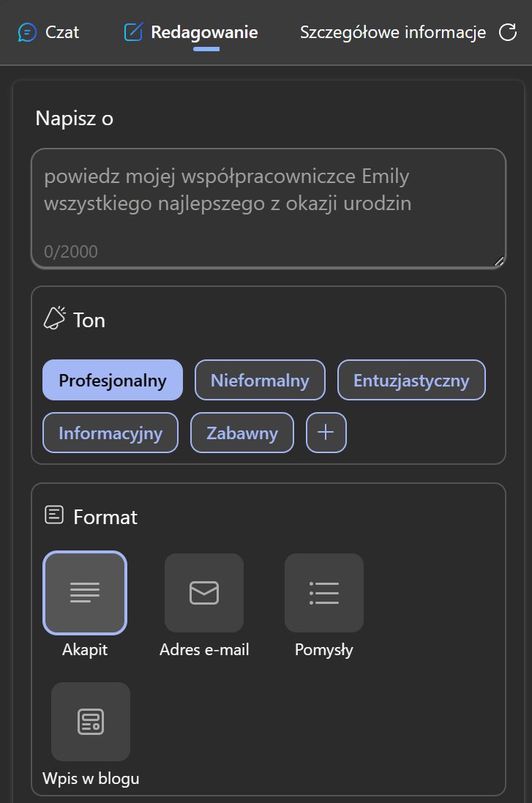This screenshot has width=532, height=803.
Task: Choose the Informacyjny tone
Action: coord(110,432)
